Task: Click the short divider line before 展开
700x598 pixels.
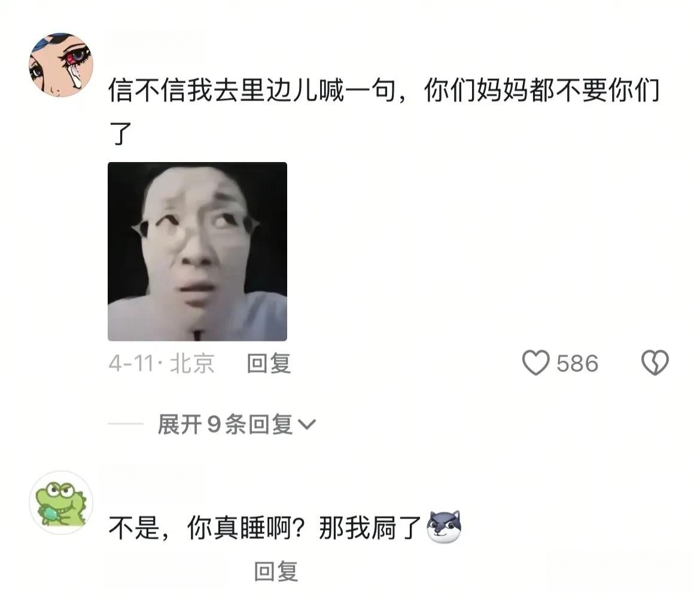Action: tap(126, 424)
